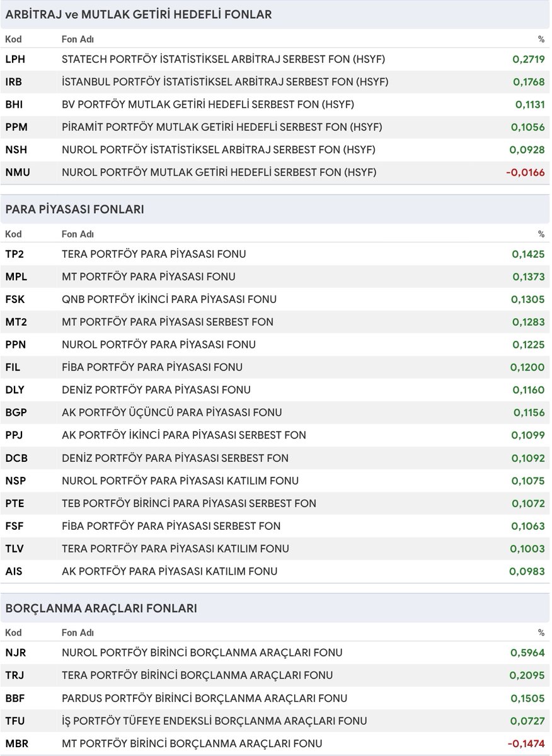Image resolution: width=552 pixels, height=756 pixels.
Task: Select the negative value -0,1474
Action: tap(526, 743)
